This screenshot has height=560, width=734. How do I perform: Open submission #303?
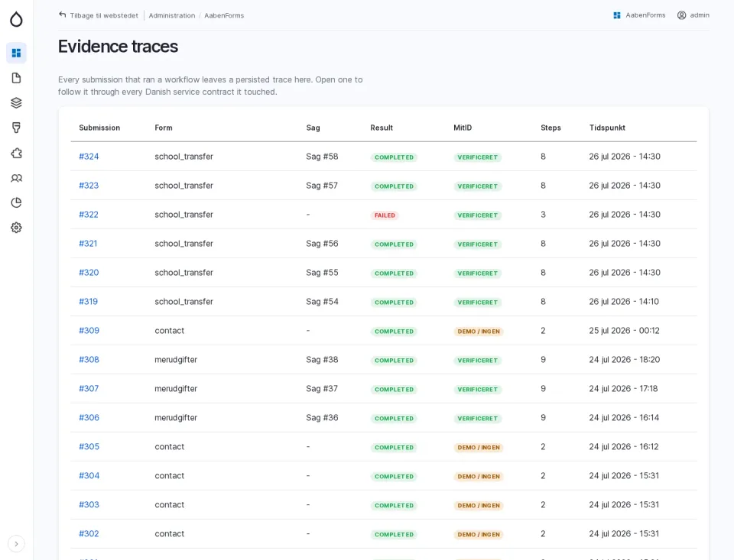click(x=89, y=504)
